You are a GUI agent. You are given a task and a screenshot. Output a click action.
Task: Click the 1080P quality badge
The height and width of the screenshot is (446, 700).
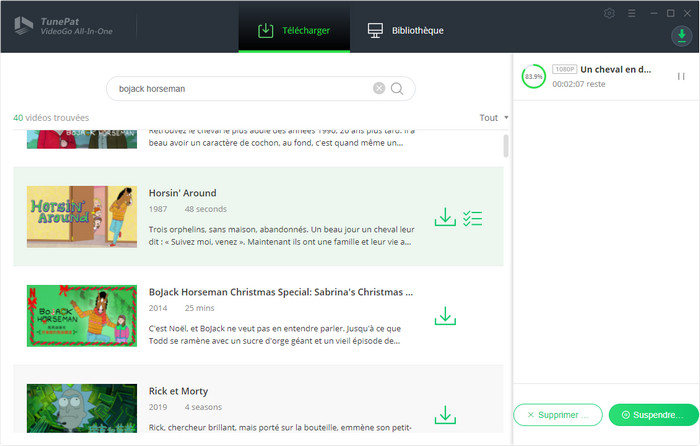[564, 69]
